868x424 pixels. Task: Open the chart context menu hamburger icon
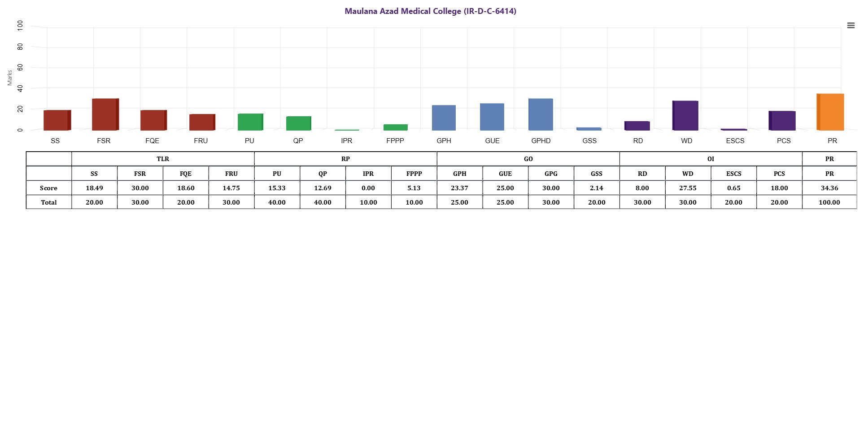851,26
